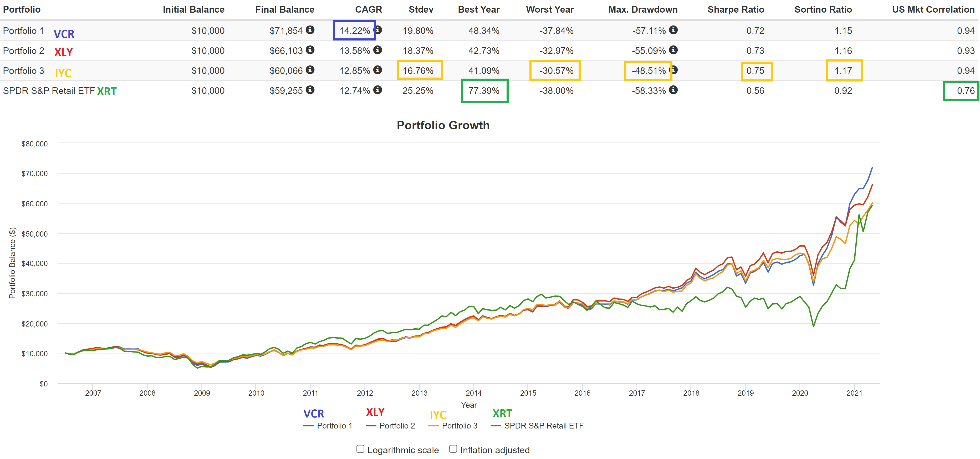
Task: Click info icon beside $60,066 final balance
Action: pyautogui.click(x=310, y=70)
